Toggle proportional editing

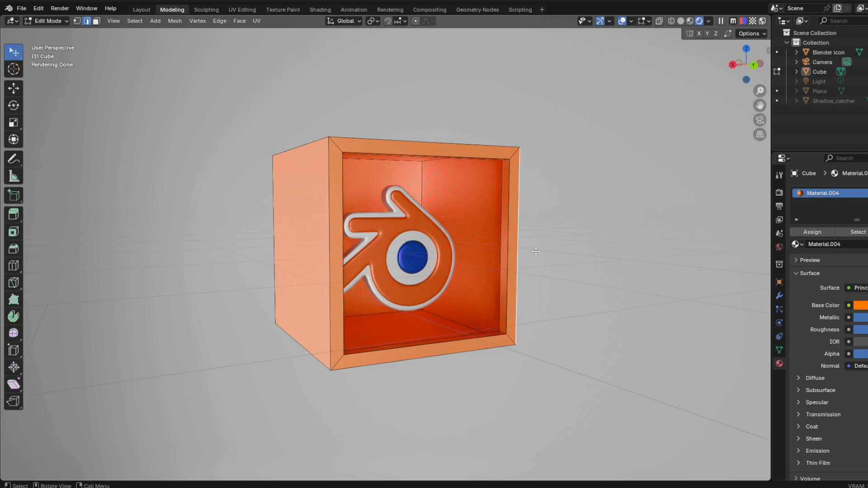415,21
